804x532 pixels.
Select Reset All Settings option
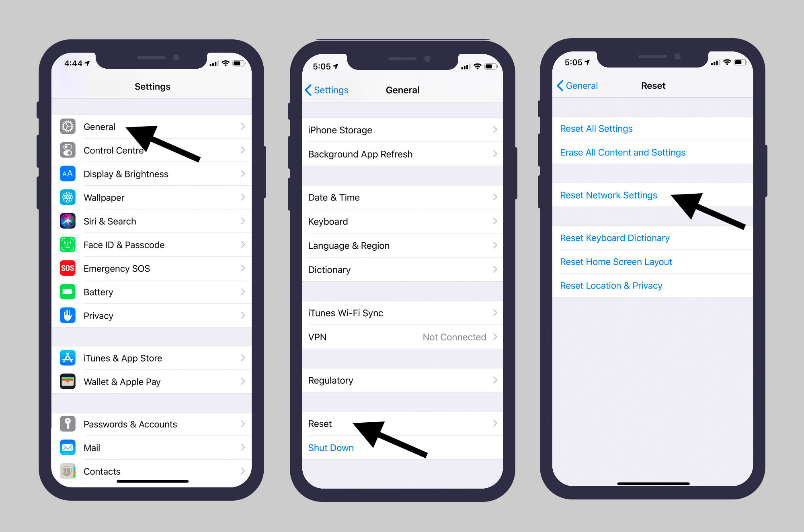[595, 128]
